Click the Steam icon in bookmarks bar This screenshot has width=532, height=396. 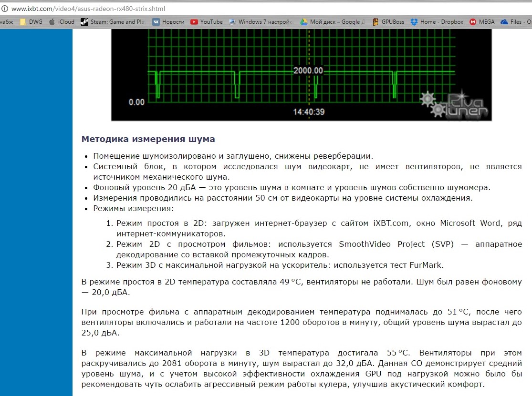(x=84, y=22)
